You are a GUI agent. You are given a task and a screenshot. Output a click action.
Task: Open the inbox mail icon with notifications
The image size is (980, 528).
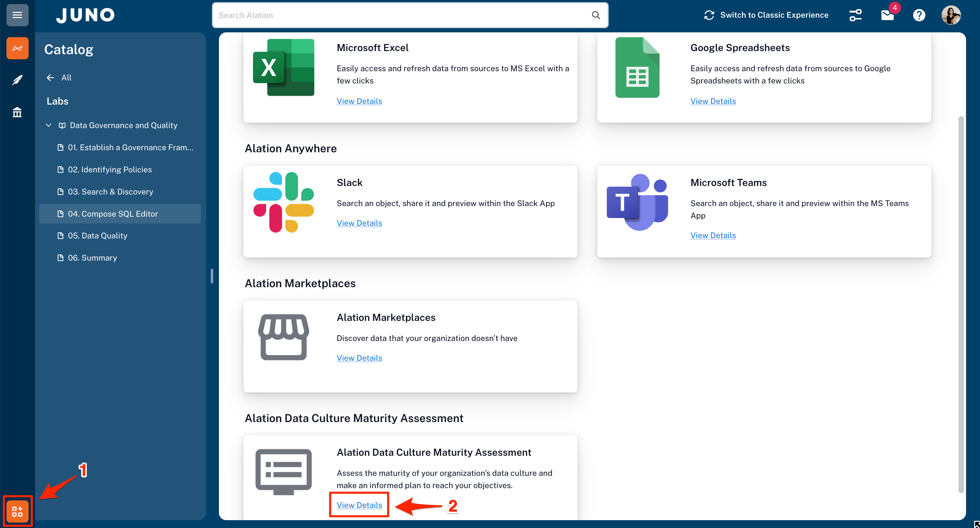click(x=887, y=15)
